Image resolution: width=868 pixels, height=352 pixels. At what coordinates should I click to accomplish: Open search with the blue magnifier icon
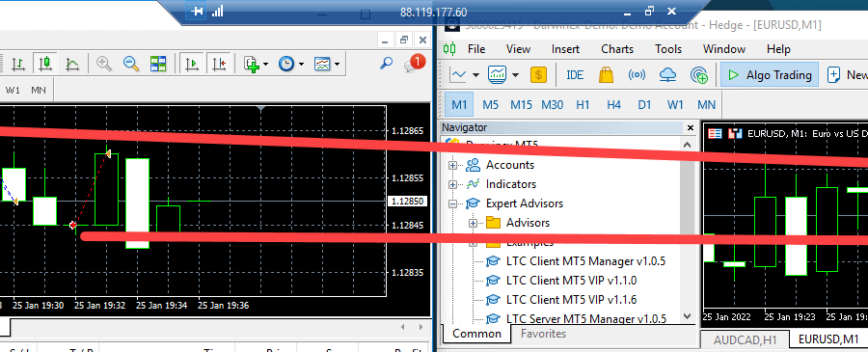pyautogui.click(x=386, y=63)
